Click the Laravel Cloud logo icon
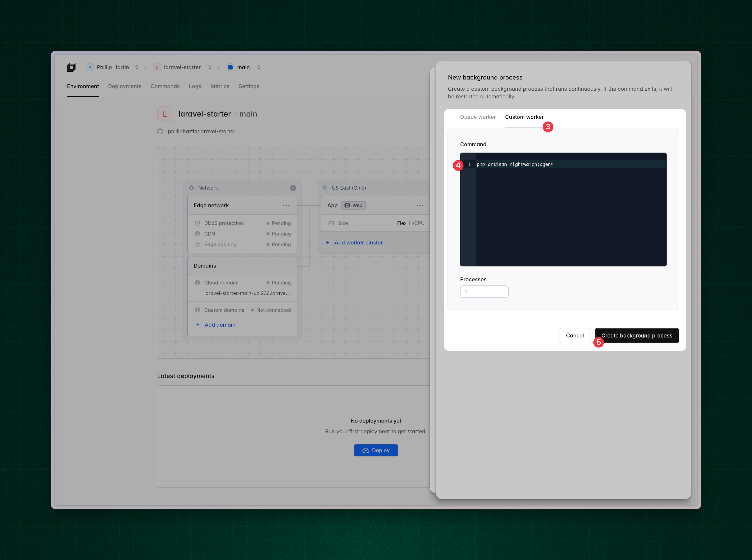The height and width of the screenshot is (560, 752). pyautogui.click(x=71, y=67)
